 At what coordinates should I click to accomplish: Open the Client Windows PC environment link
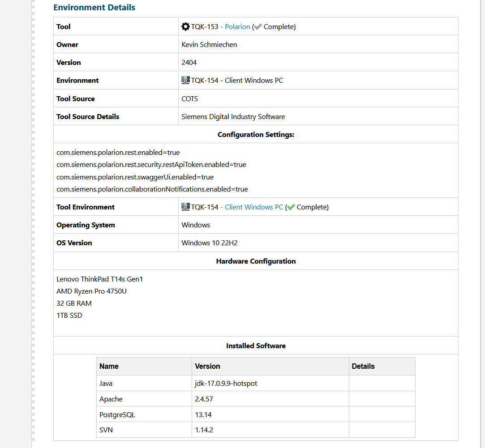[253, 207]
